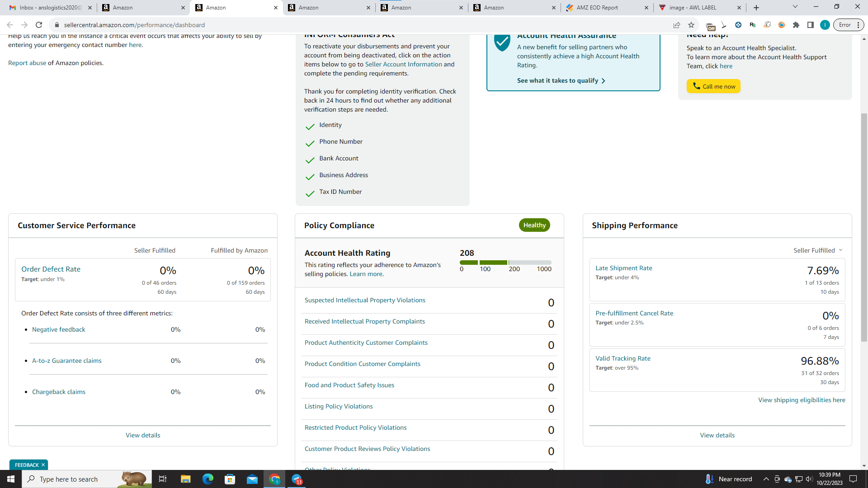The width and height of the screenshot is (868, 488).
Task: Open the Negative feedback link
Action: (58, 329)
